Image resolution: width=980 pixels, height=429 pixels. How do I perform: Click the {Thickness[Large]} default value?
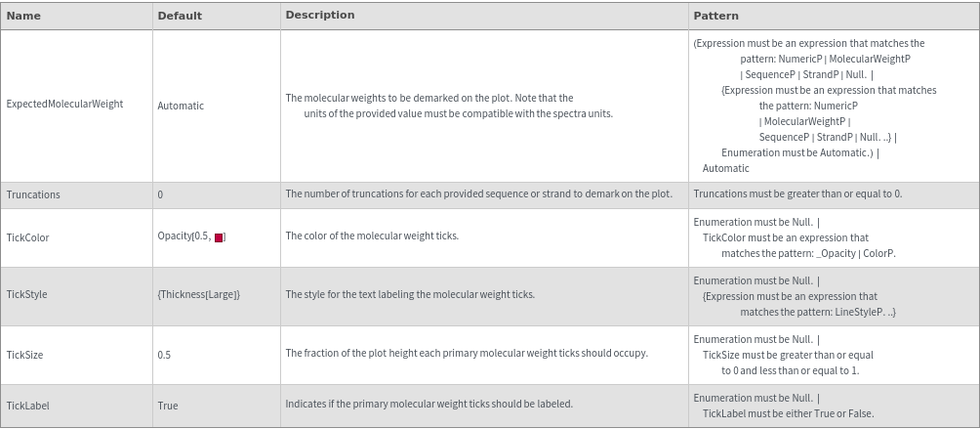[x=198, y=294]
